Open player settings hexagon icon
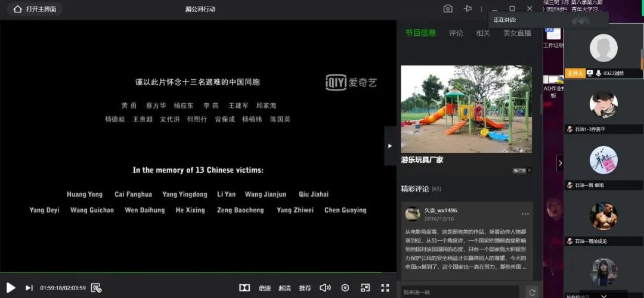 [345, 288]
